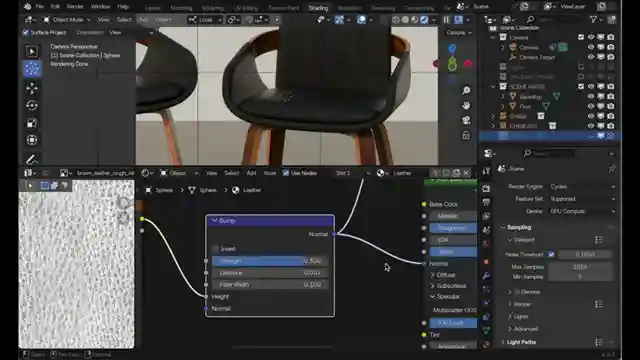Hide the Camera object with its eye icon
The height and width of the screenshot is (360, 640).
[591, 47]
